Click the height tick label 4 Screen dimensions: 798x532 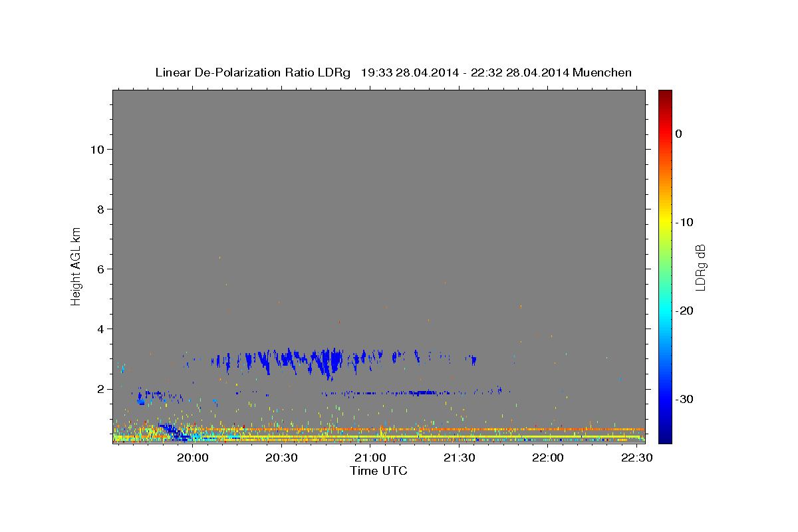(x=100, y=329)
